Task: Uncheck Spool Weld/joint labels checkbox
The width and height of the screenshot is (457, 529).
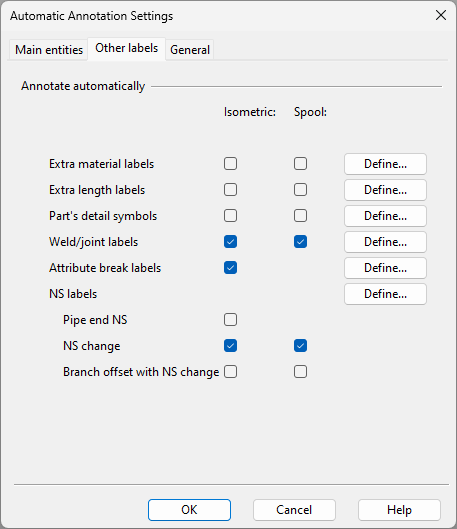Action: pyautogui.click(x=300, y=242)
